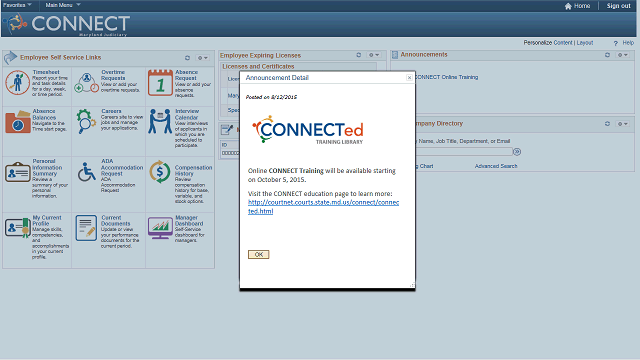Click the Company Directory search field
Image resolution: width=640 pixels, height=360 pixels.
coord(464,152)
